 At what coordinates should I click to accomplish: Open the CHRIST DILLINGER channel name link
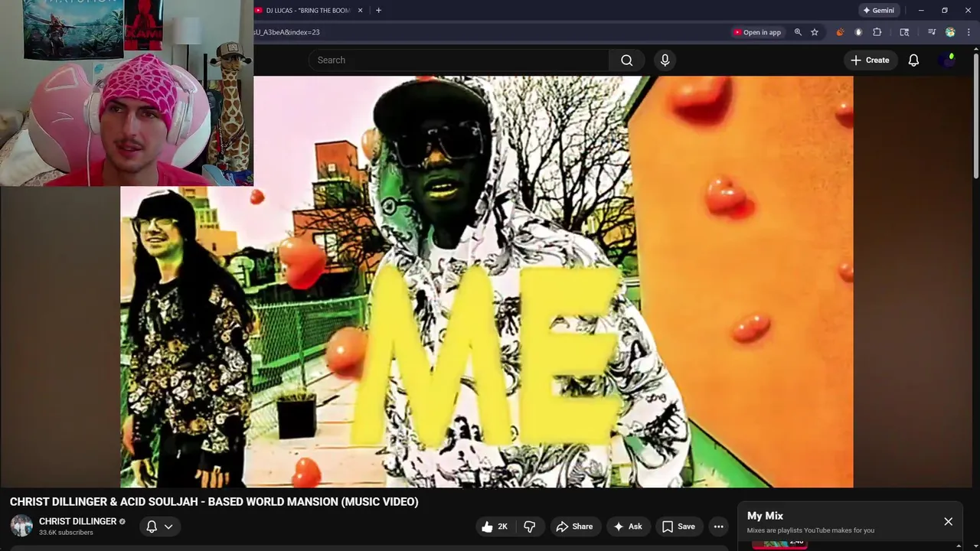pyautogui.click(x=77, y=521)
